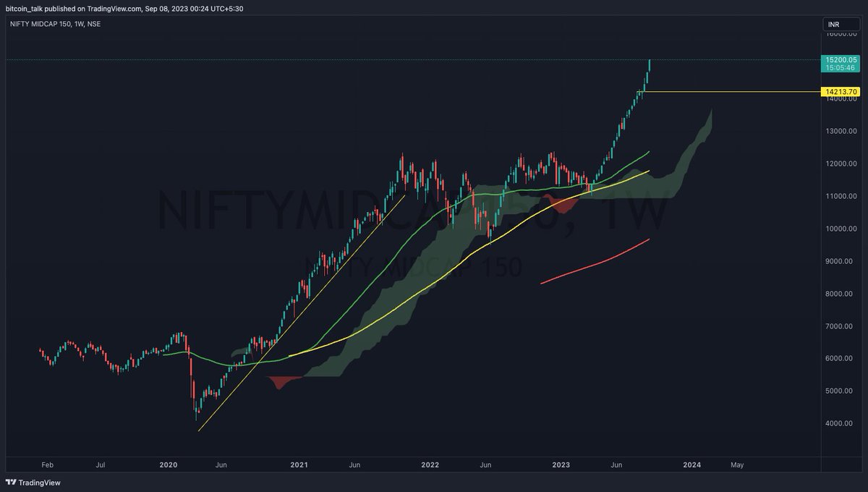Select the yellow 14213.70 price level label
The image size is (868, 492).
click(x=841, y=92)
